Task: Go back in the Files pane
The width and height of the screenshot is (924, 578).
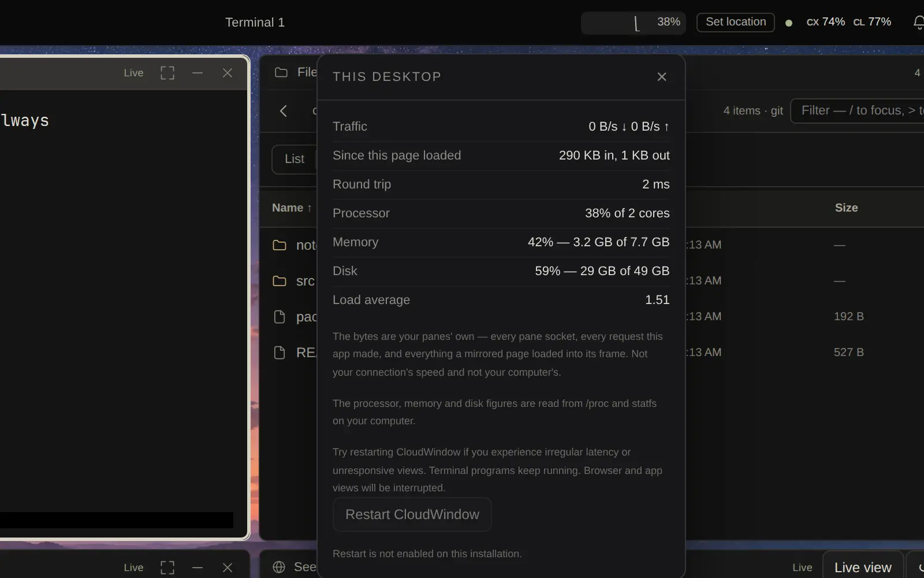Action: [x=284, y=111]
